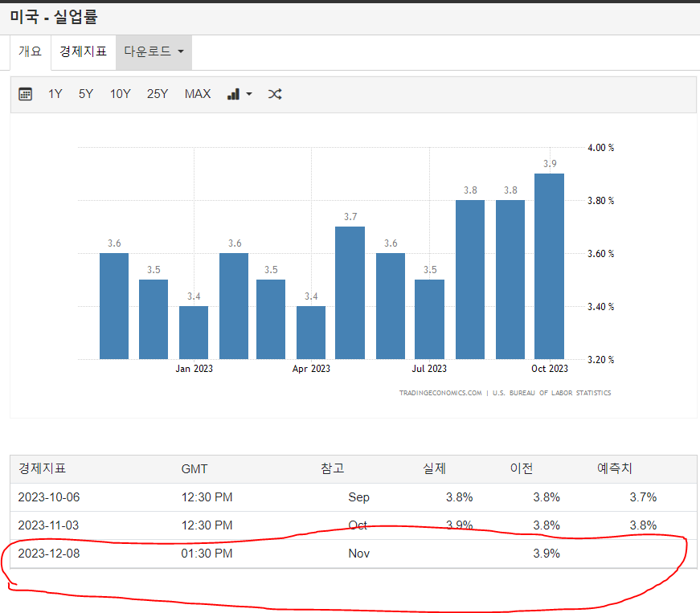Click the 이전 column header

522,468
